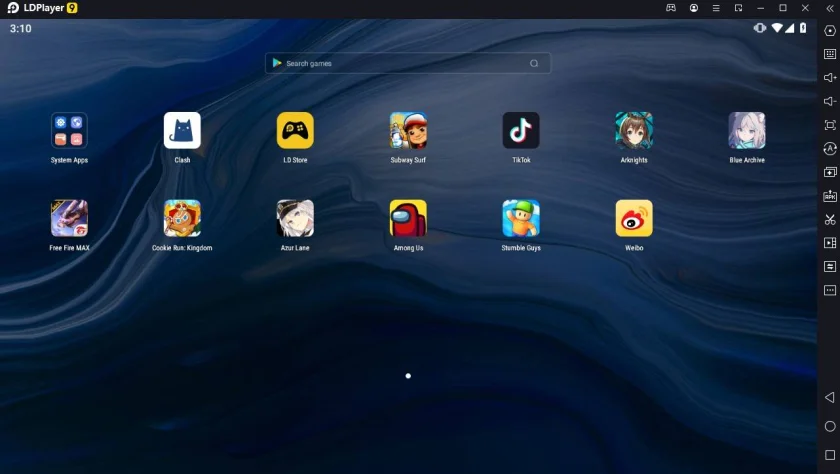840x474 pixels.
Task: Launch the Clash app
Action: [182, 130]
